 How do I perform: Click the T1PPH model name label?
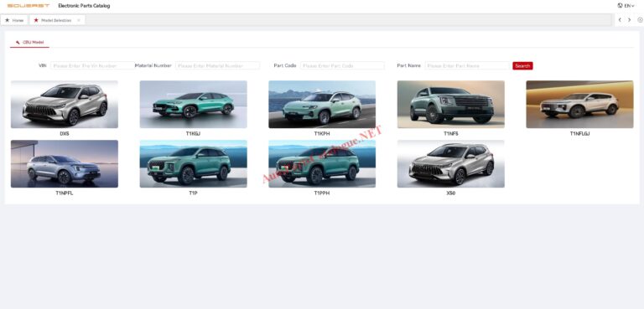click(322, 193)
